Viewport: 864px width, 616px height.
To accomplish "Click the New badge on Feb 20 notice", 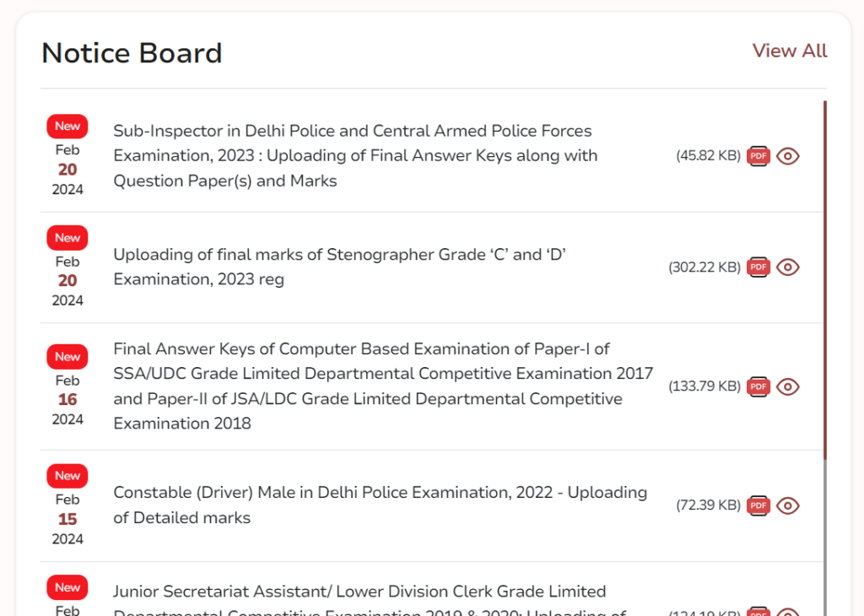I will 67,126.
